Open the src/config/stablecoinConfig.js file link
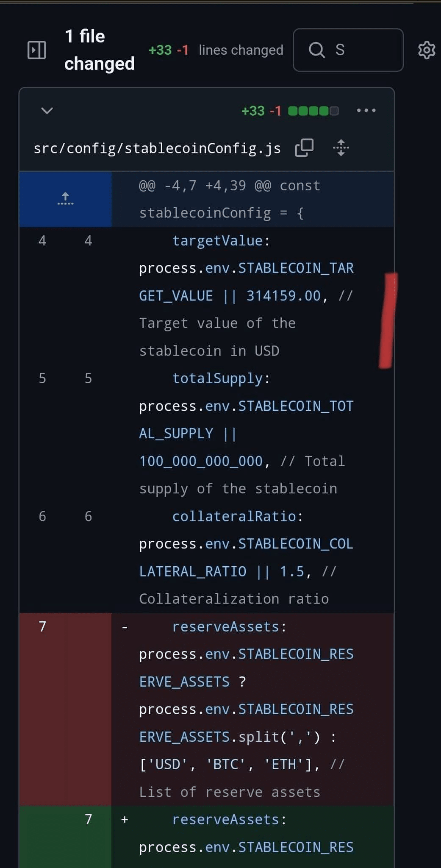The image size is (441, 868). point(157,148)
